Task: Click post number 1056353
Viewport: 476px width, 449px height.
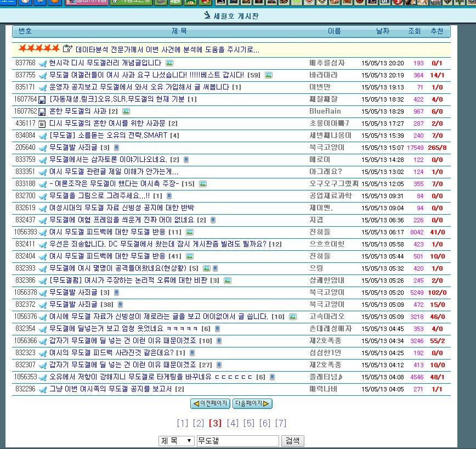Action: click(x=25, y=377)
